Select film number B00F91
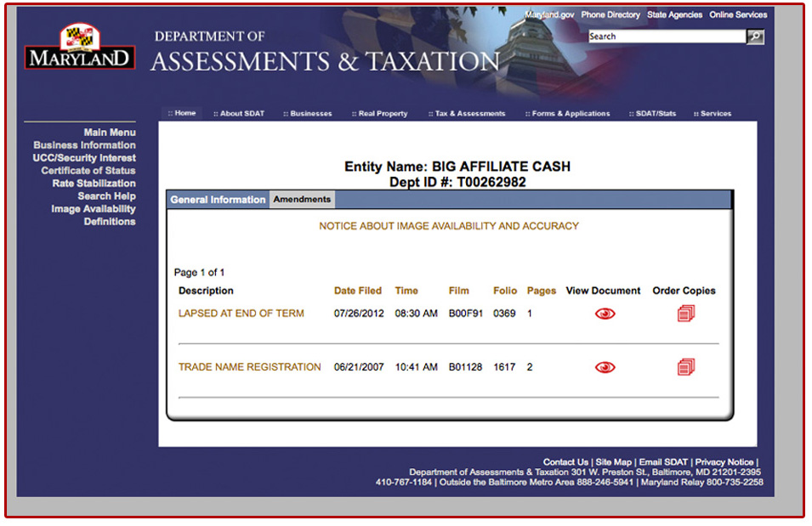Screen dimensions: 812x526 pyautogui.click(x=466, y=314)
